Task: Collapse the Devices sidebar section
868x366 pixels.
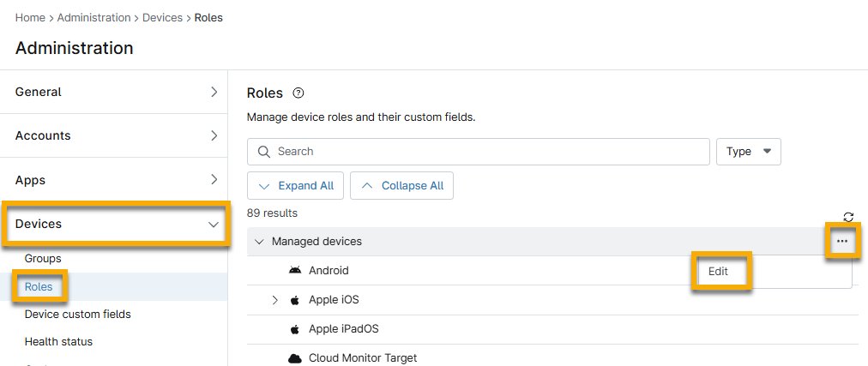Action: point(214,224)
